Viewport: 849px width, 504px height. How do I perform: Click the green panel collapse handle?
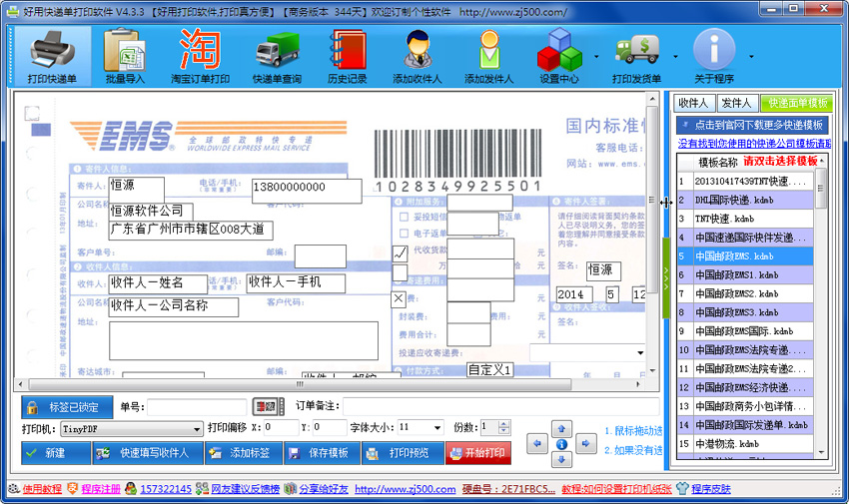tap(666, 277)
